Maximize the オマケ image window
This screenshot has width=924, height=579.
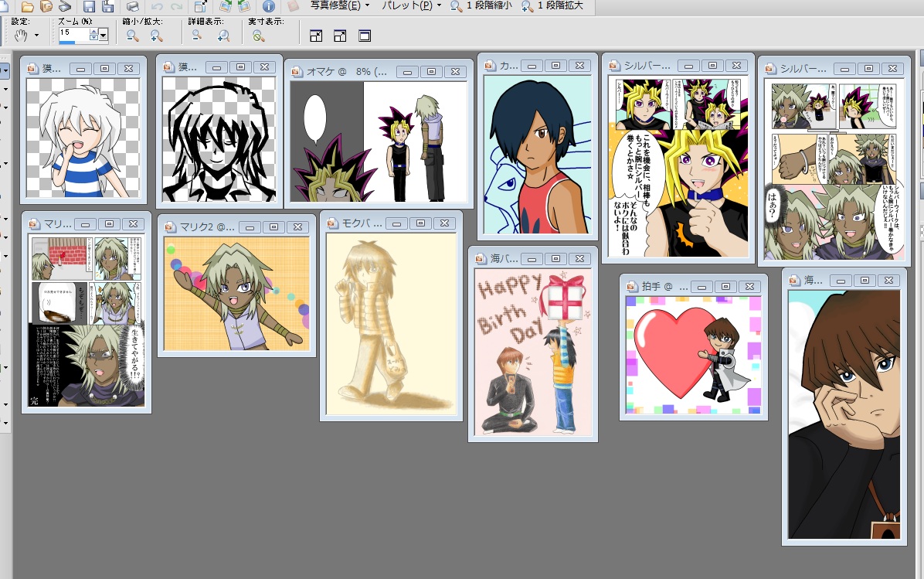pos(431,71)
